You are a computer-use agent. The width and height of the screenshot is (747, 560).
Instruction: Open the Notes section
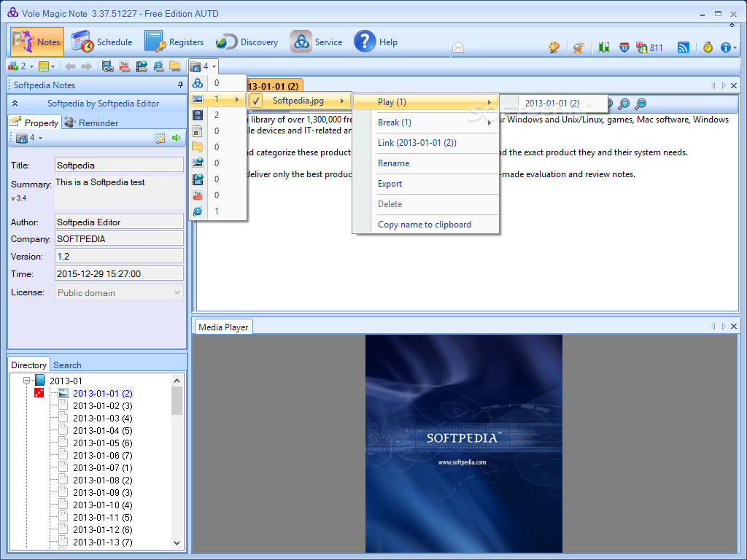pos(37,42)
